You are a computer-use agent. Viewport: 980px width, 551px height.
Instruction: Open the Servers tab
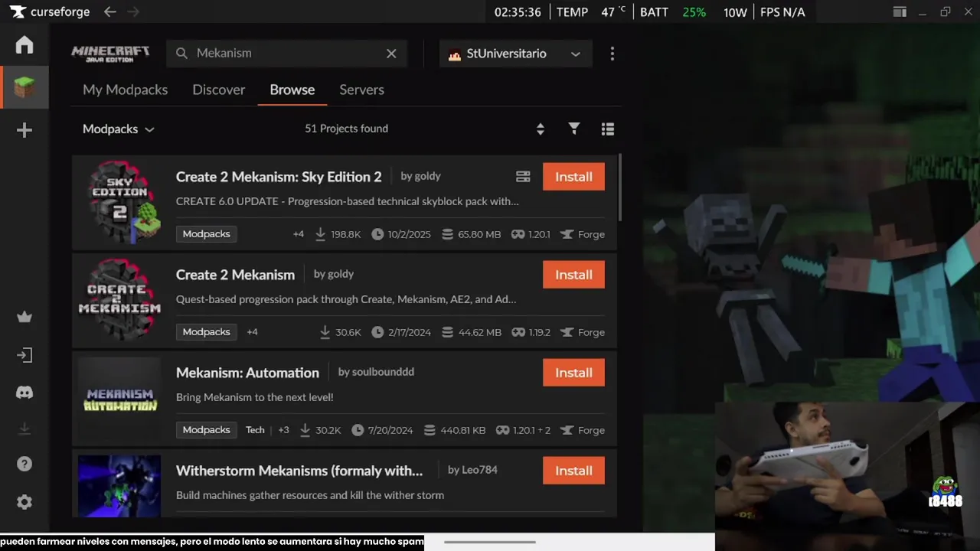click(361, 90)
